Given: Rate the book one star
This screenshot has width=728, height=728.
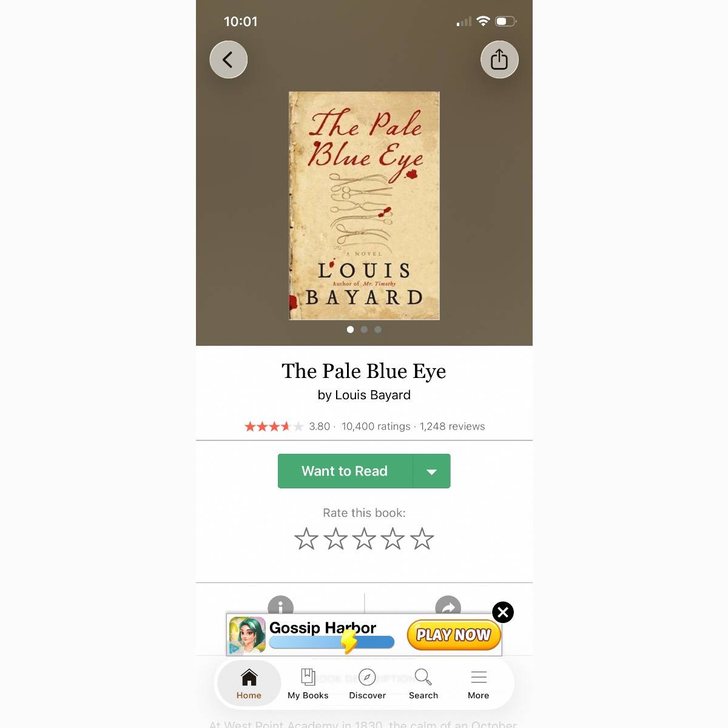Looking at the screenshot, I should [306, 539].
